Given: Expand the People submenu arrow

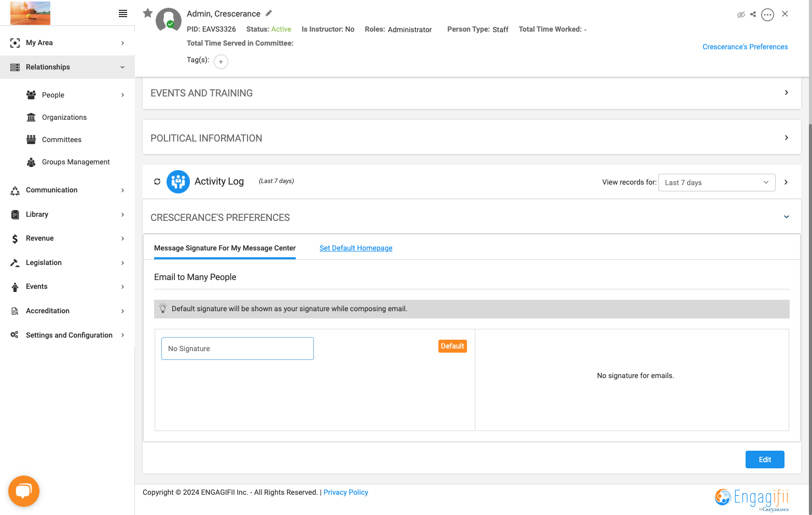Looking at the screenshot, I should (122, 95).
